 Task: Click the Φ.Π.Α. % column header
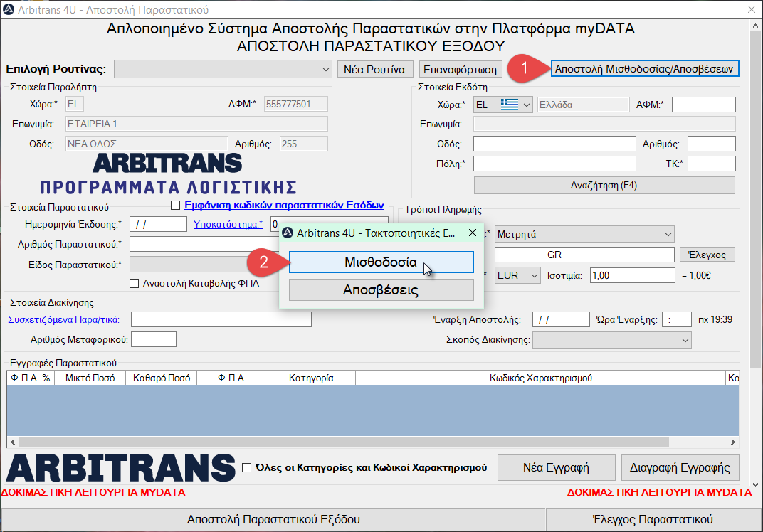pyautogui.click(x=30, y=378)
